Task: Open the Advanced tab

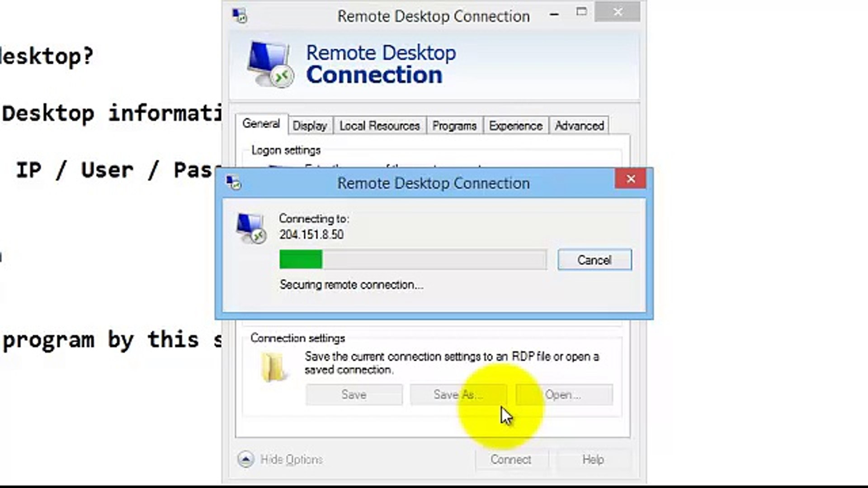Action: coord(579,126)
